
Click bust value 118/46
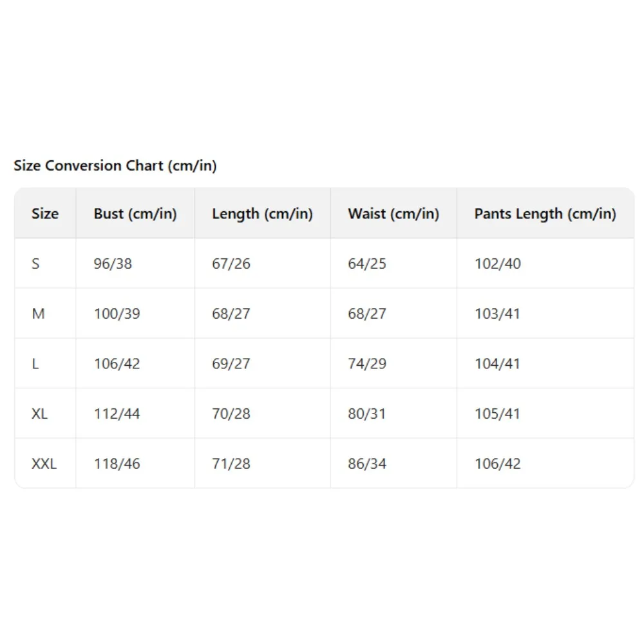click(117, 464)
